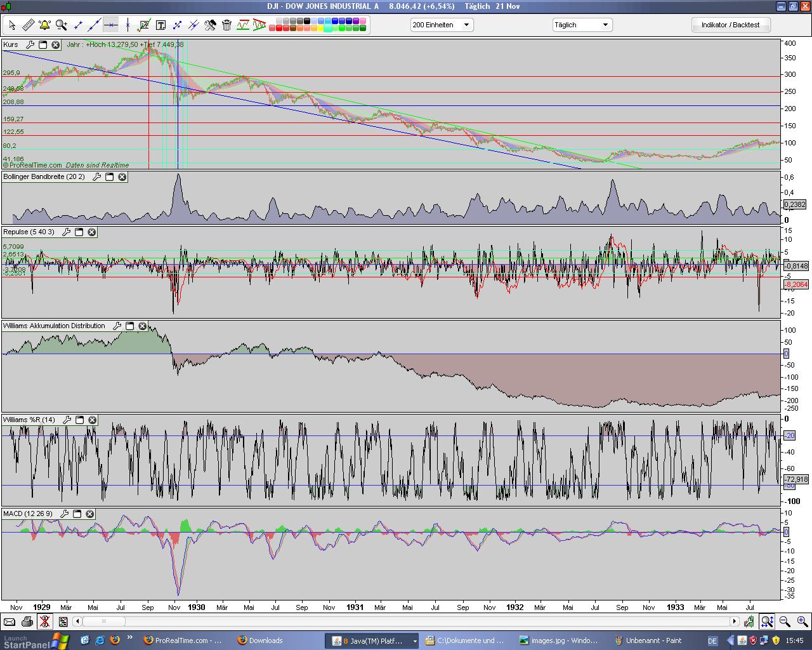Click the printer icon at bottom left
The image size is (812, 650).
(x=27, y=621)
